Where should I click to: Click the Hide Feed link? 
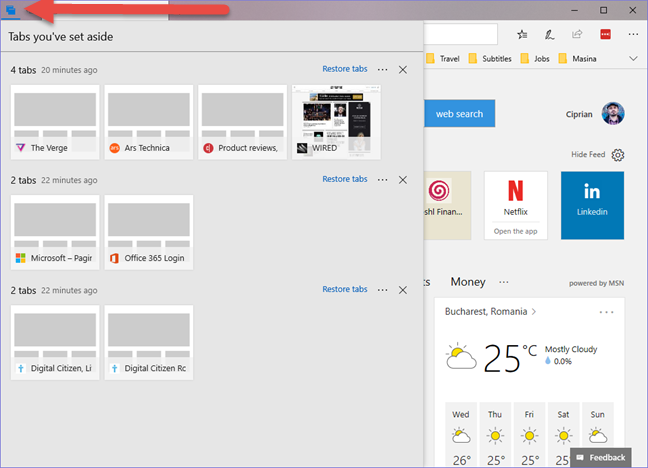588,155
